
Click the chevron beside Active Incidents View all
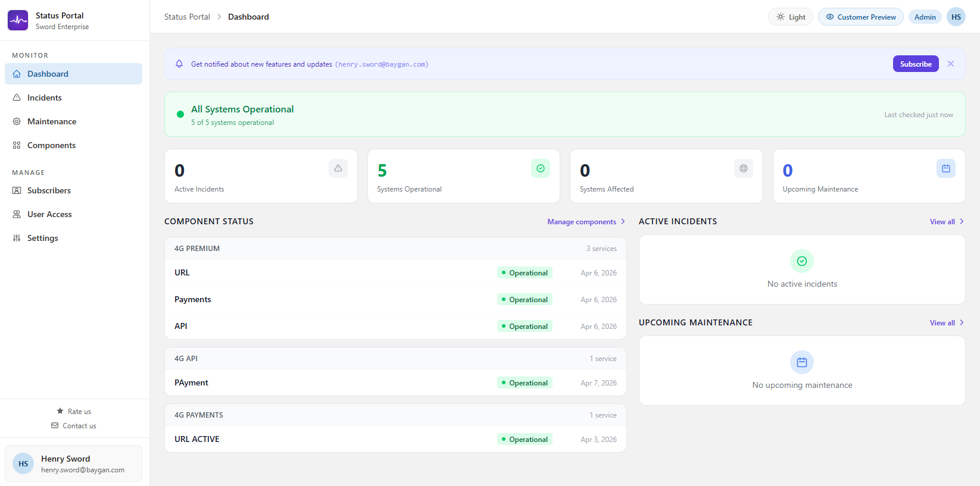pos(962,221)
